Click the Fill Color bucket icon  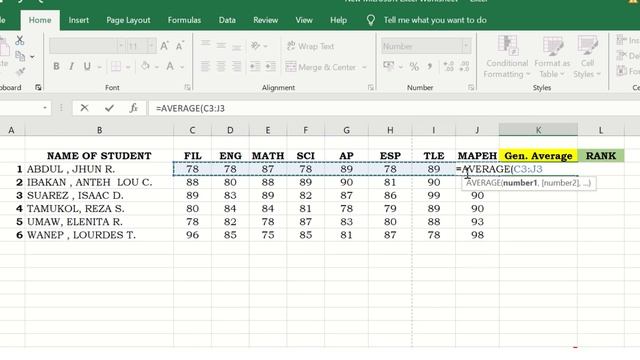(x=145, y=66)
